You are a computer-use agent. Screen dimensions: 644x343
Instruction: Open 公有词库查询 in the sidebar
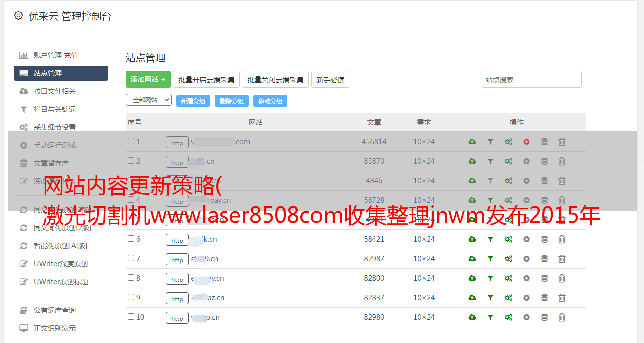(x=55, y=310)
